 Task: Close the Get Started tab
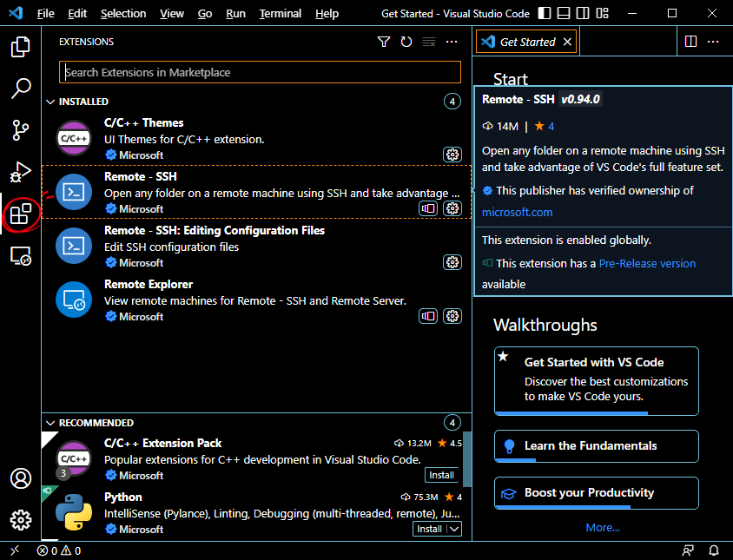point(567,42)
